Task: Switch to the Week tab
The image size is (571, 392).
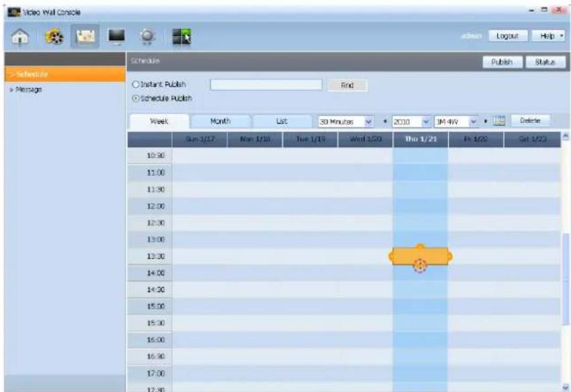Action: [x=159, y=121]
